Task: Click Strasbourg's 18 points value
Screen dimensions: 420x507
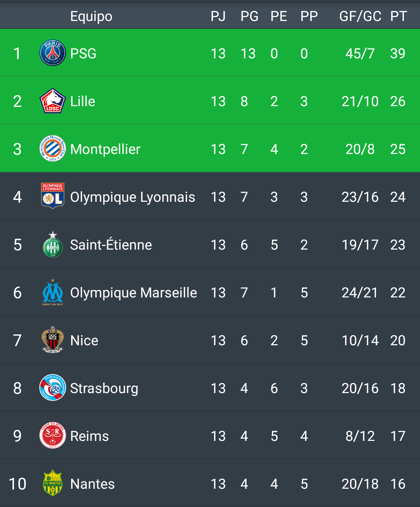Action: 398,388
